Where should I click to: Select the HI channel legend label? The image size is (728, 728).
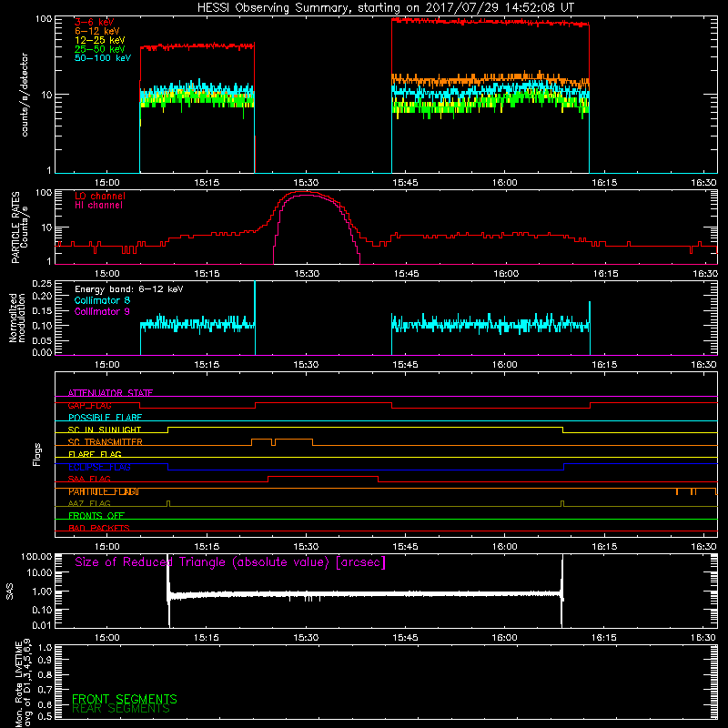[x=98, y=206]
